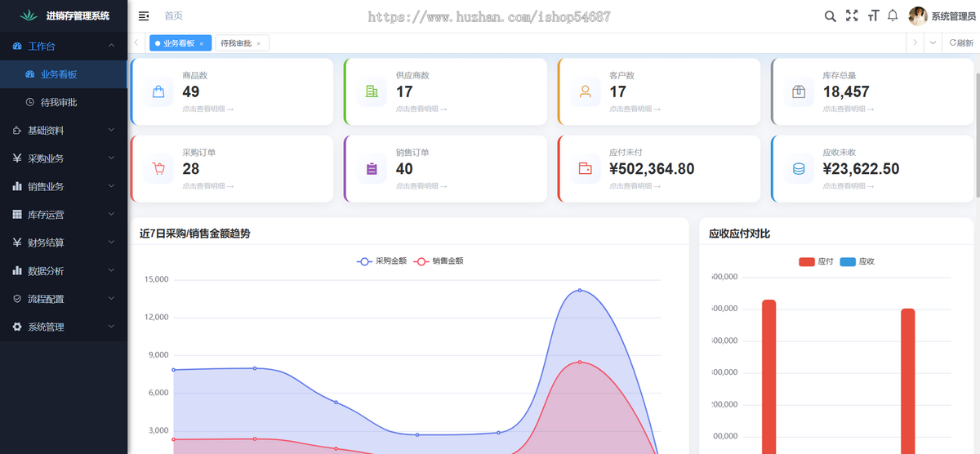Screen dimensions: 980x454
Task: Switch to the 待我审批 tab
Action: [242, 43]
